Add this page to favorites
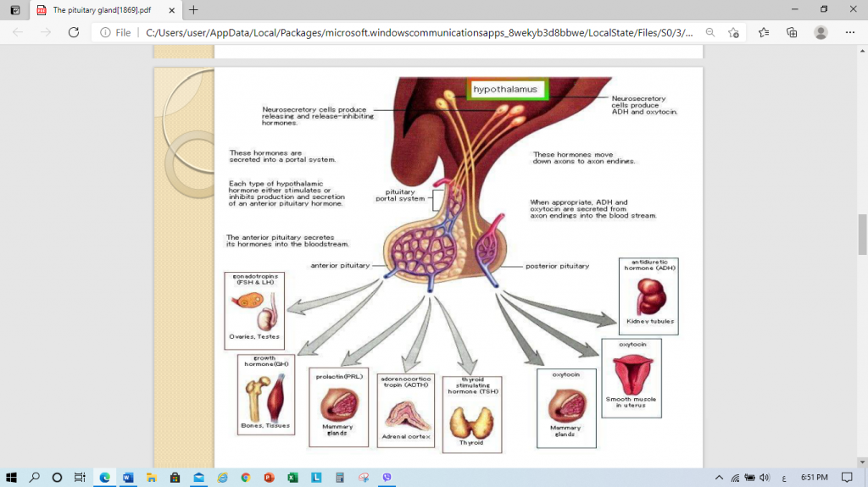Image resolution: width=868 pixels, height=487 pixels. 734,32
